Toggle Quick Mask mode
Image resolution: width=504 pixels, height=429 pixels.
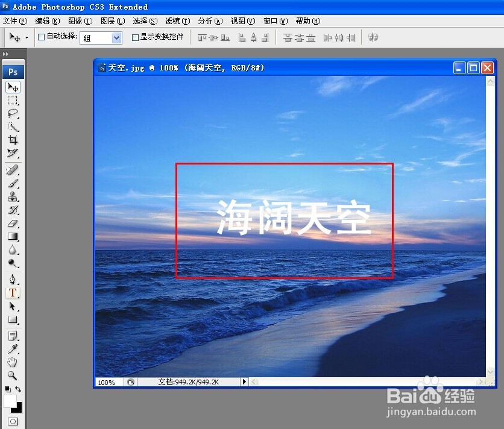click(x=13, y=421)
